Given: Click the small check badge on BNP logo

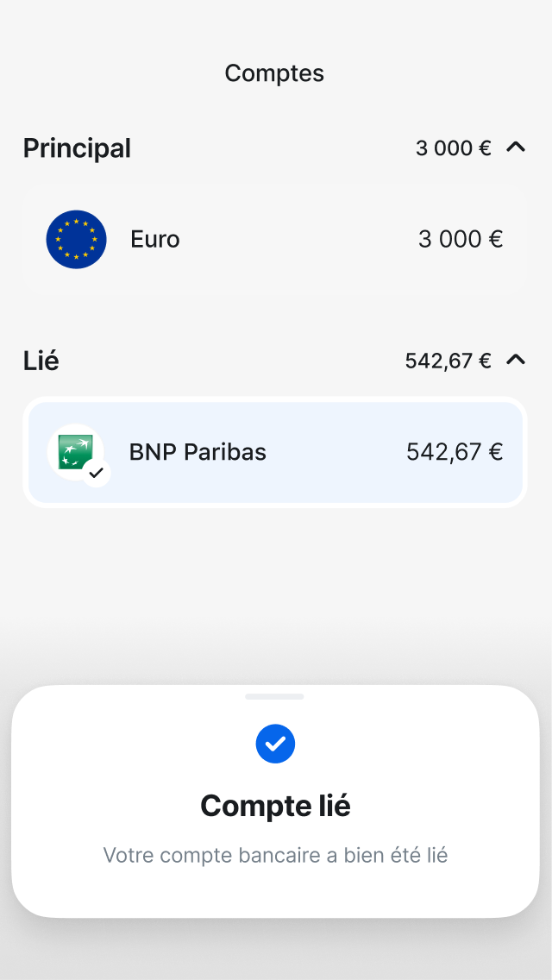Looking at the screenshot, I should coord(97,472).
